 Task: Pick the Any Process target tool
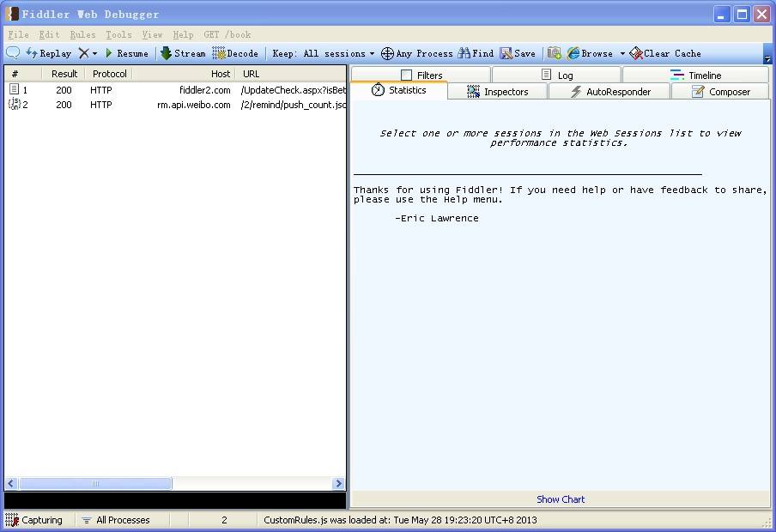(416, 53)
